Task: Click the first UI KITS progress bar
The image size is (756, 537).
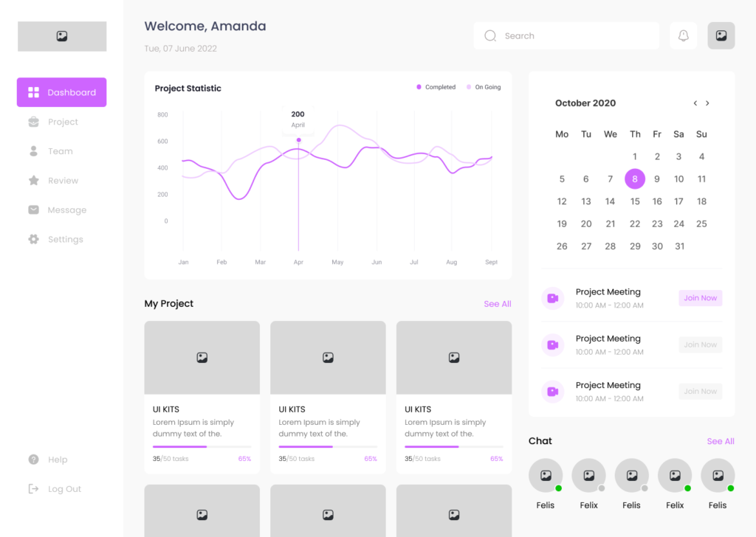Action: (202, 446)
